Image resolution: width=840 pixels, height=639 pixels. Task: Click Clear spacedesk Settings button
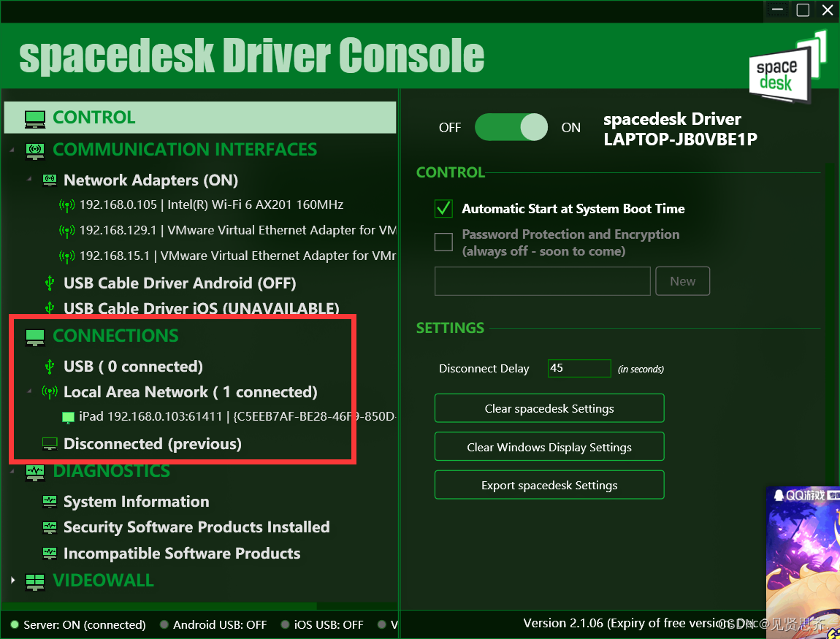(x=549, y=409)
